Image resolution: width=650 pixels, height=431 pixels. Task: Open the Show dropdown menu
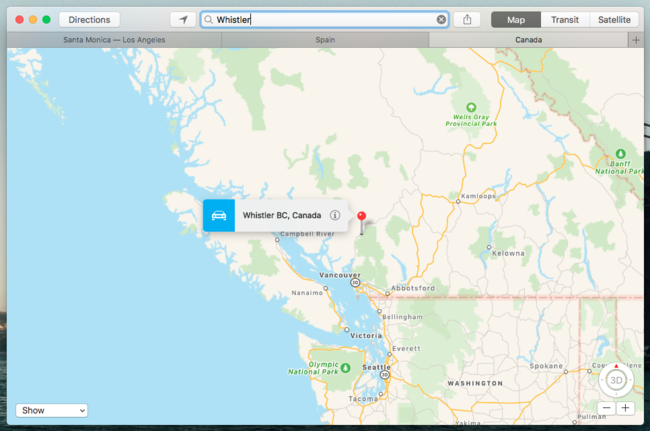52,410
